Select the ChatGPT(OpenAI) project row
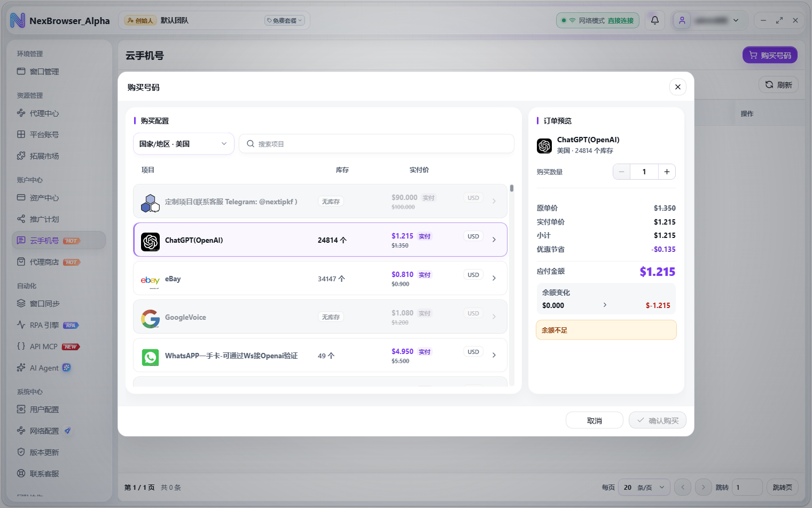The height and width of the screenshot is (508, 812). coord(320,240)
